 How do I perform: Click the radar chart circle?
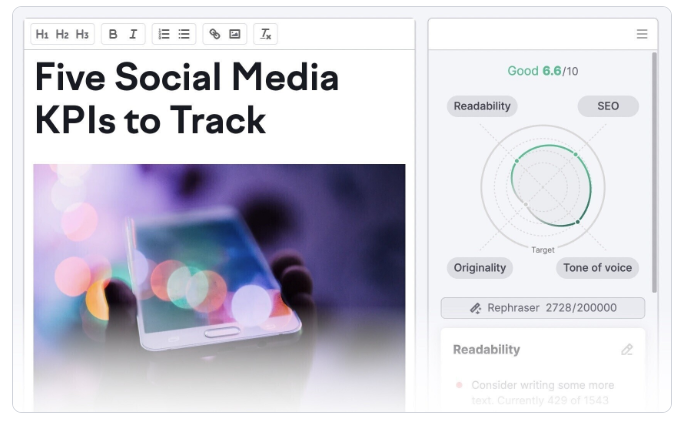pos(543,187)
